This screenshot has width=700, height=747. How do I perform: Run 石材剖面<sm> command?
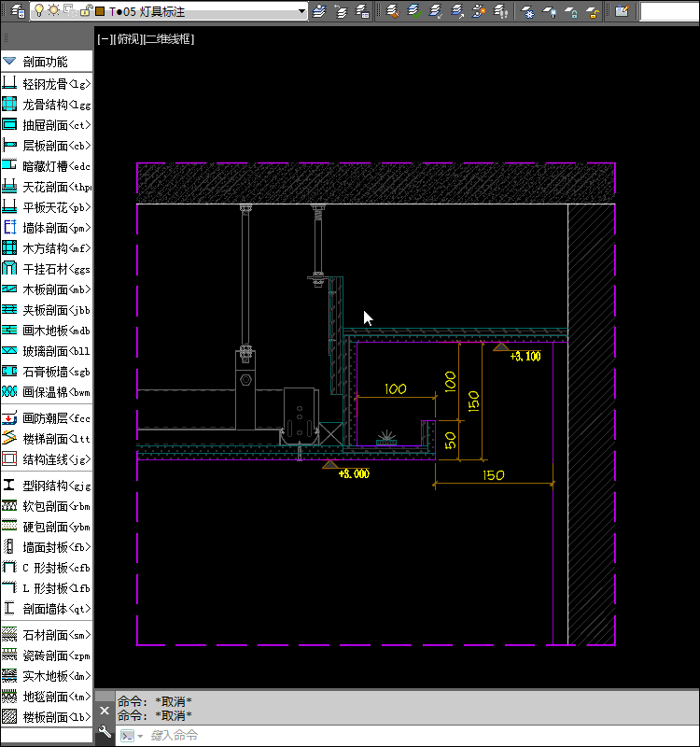click(x=47, y=635)
